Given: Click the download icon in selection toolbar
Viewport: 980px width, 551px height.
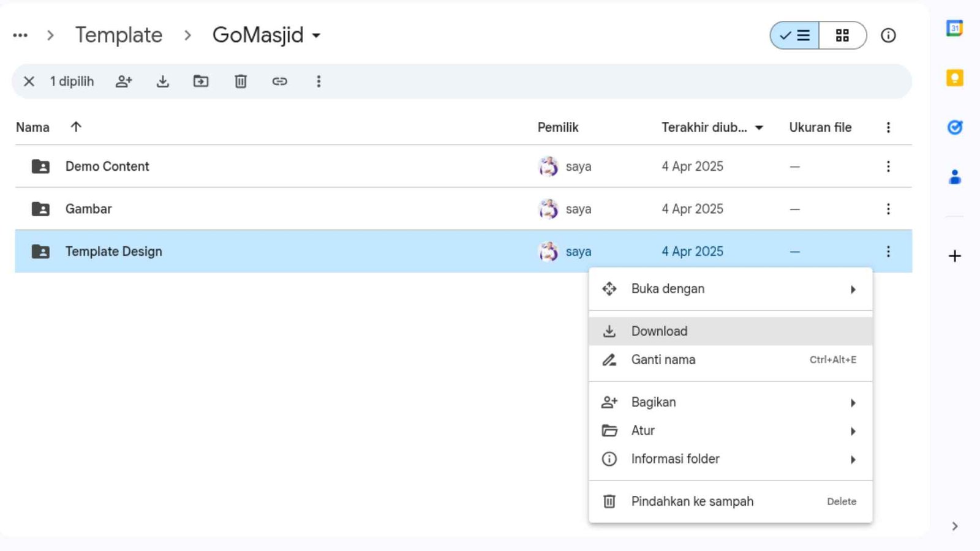Looking at the screenshot, I should tap(162, 81).
